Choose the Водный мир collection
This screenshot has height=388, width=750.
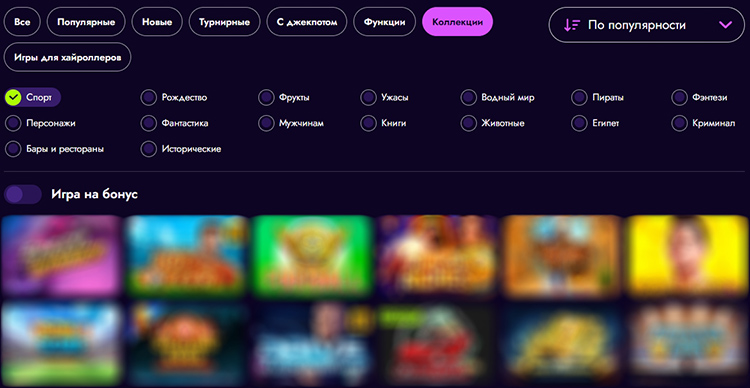[498, 98]
